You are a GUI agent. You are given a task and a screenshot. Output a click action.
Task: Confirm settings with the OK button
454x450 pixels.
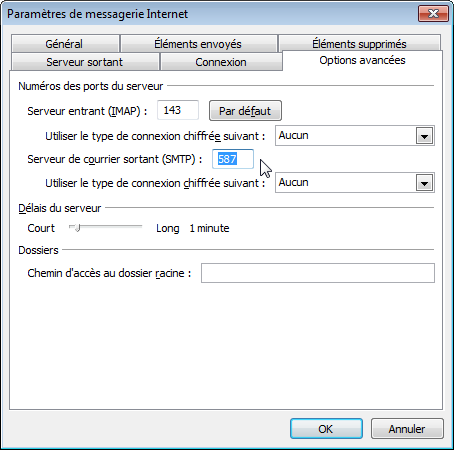(326, 429)
